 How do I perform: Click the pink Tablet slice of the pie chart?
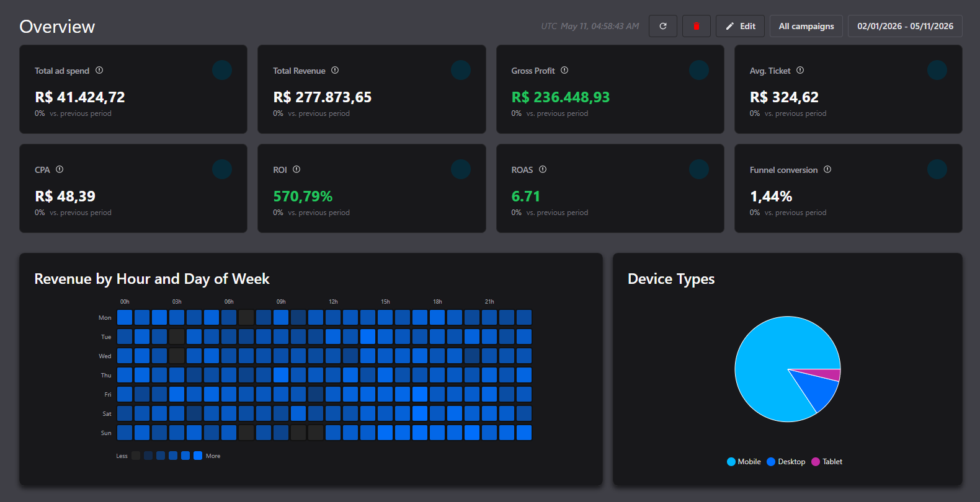(828, 374)
